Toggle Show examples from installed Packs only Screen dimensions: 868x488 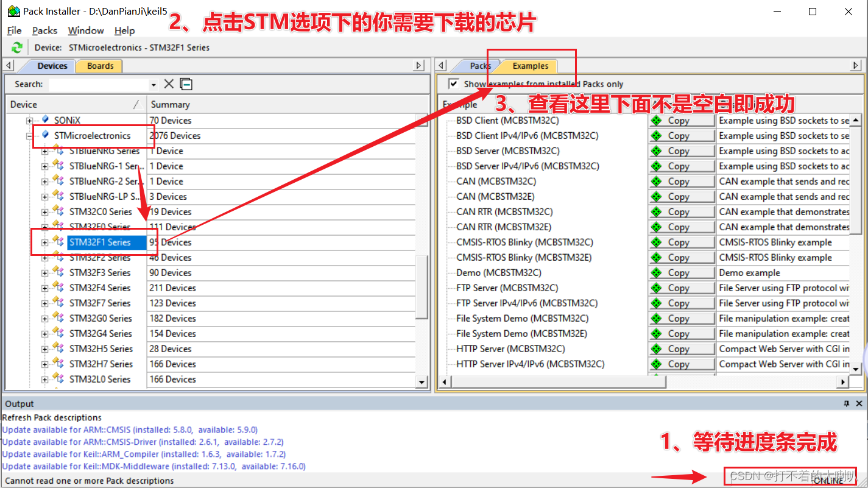click(453, 83)
